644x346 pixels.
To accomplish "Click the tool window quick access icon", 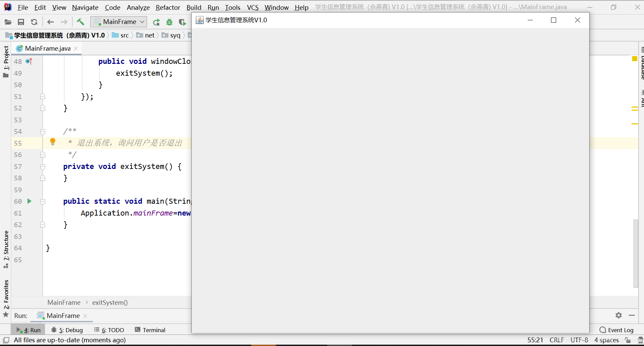I will coord(6,340).
